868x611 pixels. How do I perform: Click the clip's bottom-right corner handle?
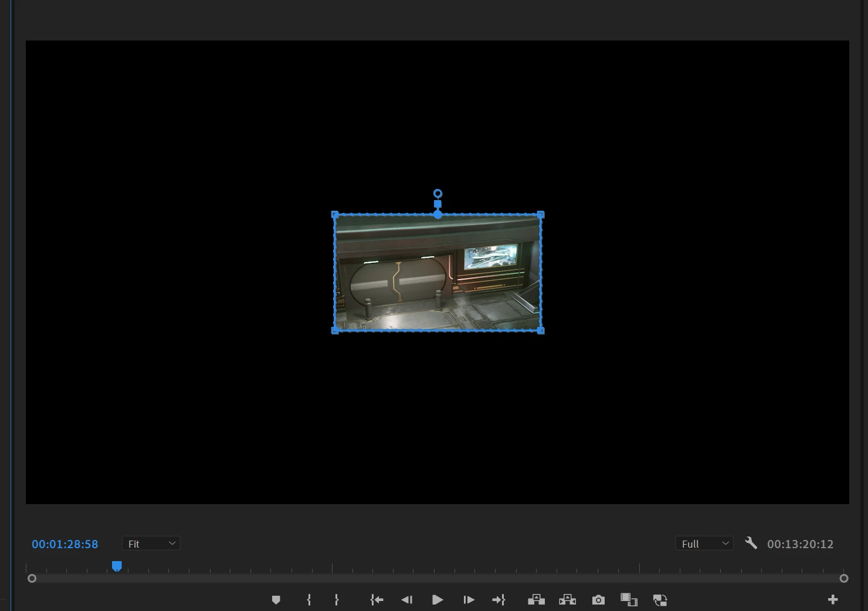click(541, 331)
